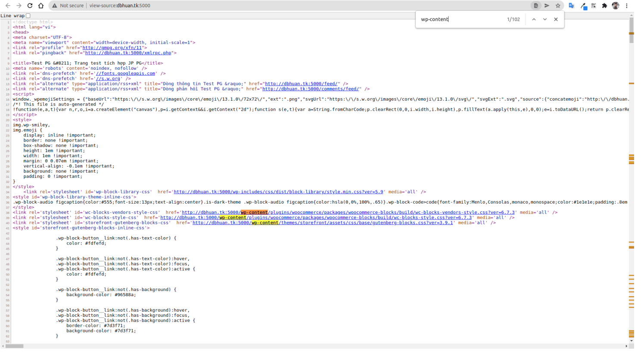
Task: Jump to previous find result
Action: coord(534,19)
